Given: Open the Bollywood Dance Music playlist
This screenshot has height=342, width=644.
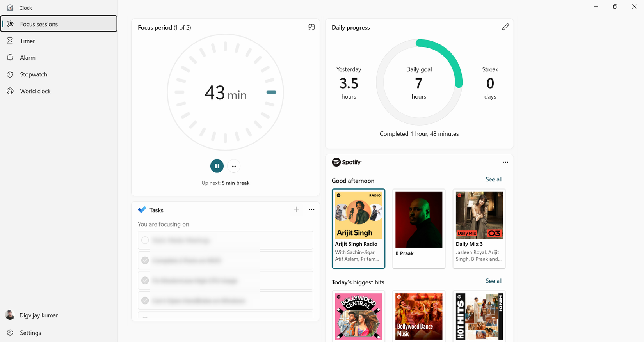Looking at the screenshot, I should point(419,316).
